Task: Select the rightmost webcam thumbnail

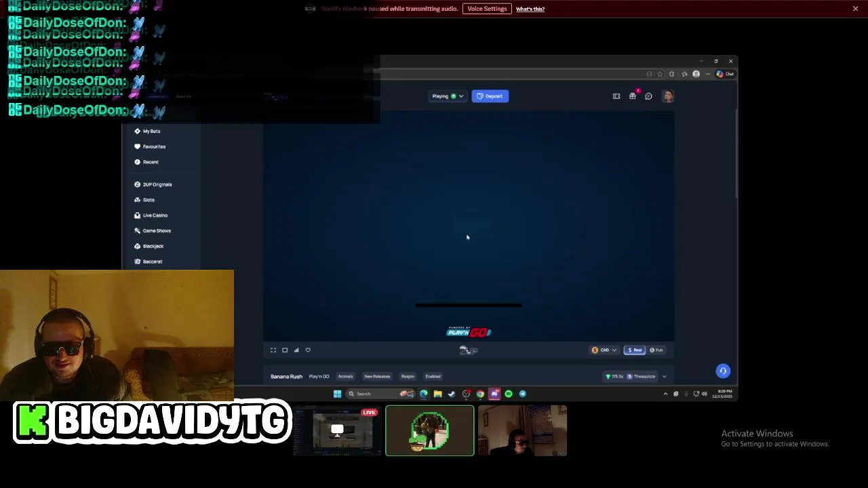Action: (x=522, y=430)
